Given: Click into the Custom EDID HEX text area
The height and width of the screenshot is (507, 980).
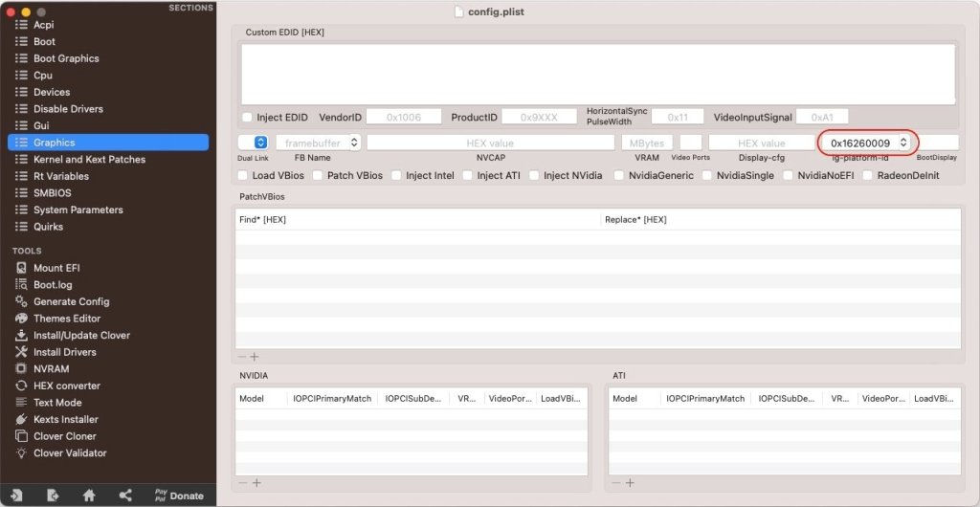Looking at the screenshot, I should (598, 74).
